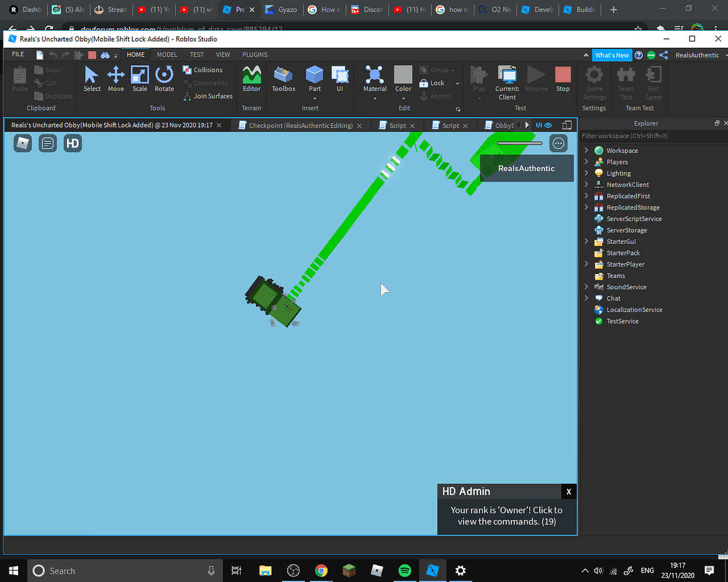Expand the Workspace tree node
This screenshot has width=728, height=582.
[586, 150]
